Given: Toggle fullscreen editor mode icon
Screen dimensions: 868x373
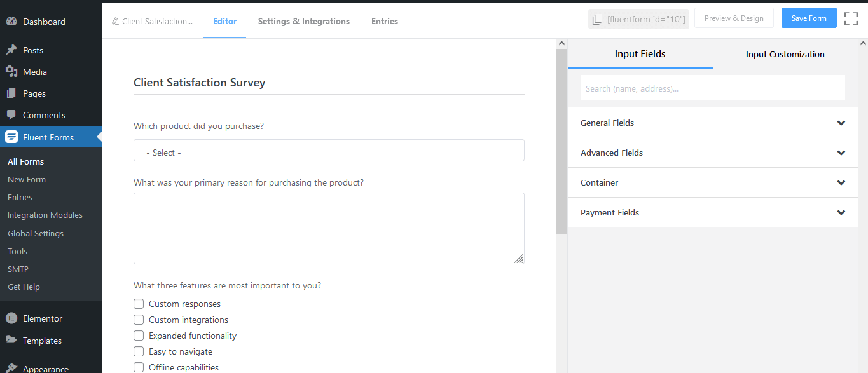Looking at the screenshot, I should tap(851, 18).
